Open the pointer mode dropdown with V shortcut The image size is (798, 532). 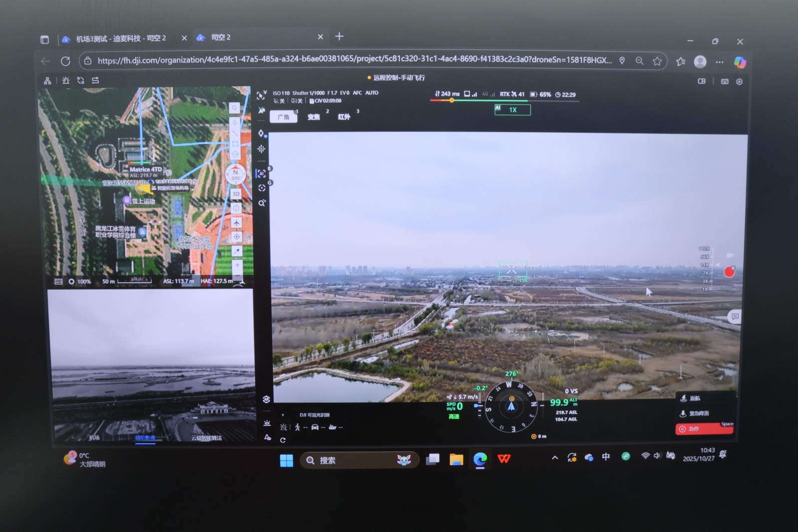[x=261, y=95]
